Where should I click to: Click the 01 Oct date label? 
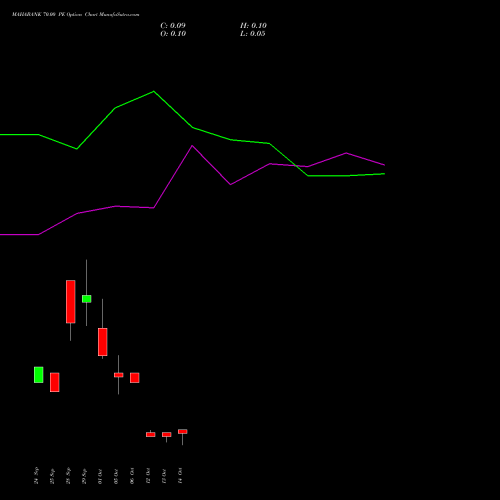pyautogui.click(x=100, y=476)
